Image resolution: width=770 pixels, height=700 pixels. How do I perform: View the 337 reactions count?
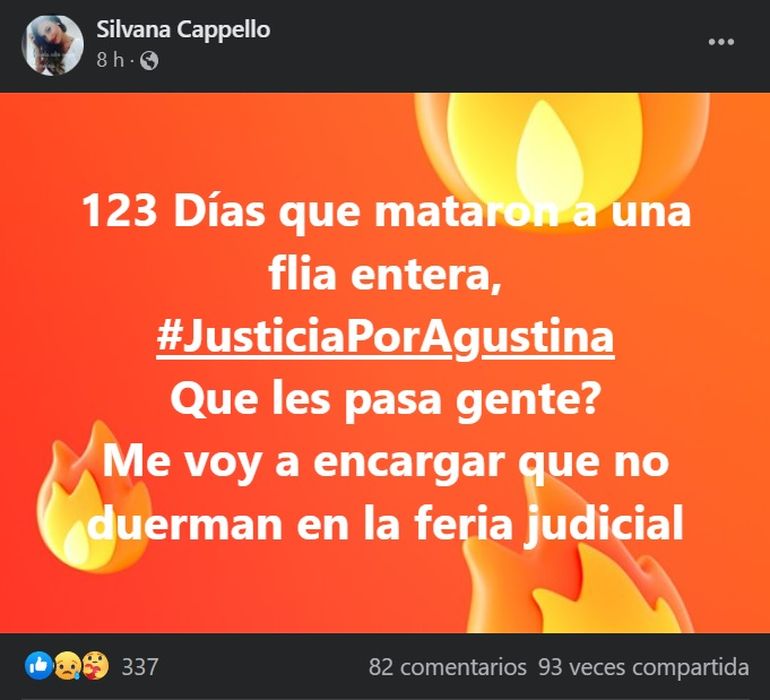(140, 667)
